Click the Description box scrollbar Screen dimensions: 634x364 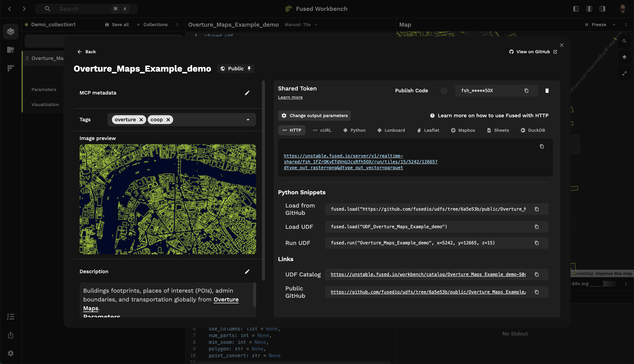(x=254, y=295)
